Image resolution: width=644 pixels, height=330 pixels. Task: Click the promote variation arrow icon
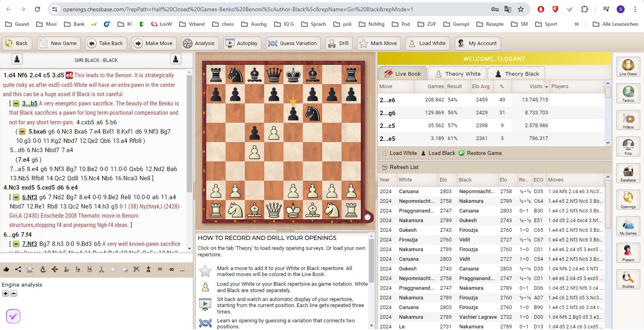coord(78,269)
